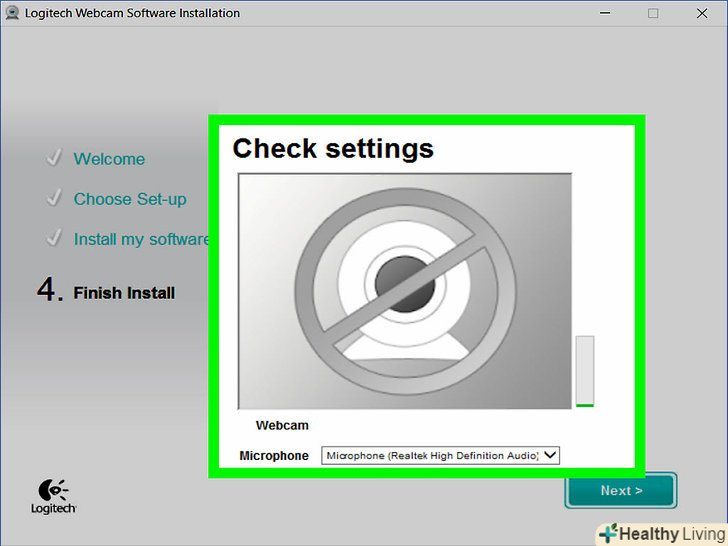Click the green plus Healthy Living icon
This screenshot has width=728, height=546.
tap(607, 534)
